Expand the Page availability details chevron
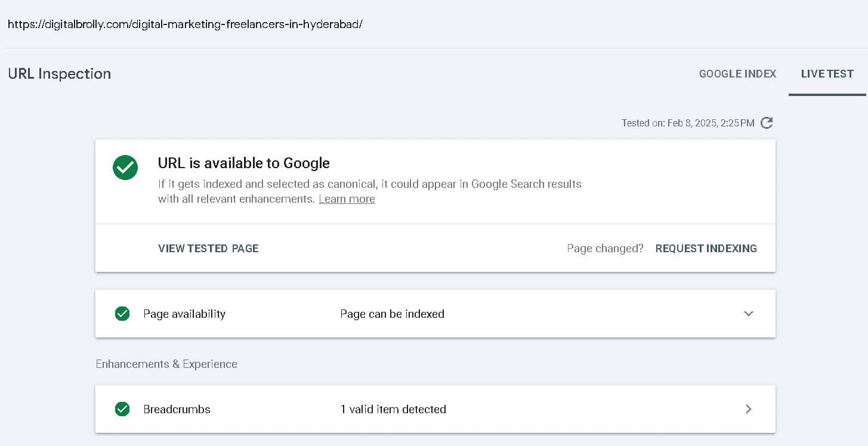 click(748, 314)
